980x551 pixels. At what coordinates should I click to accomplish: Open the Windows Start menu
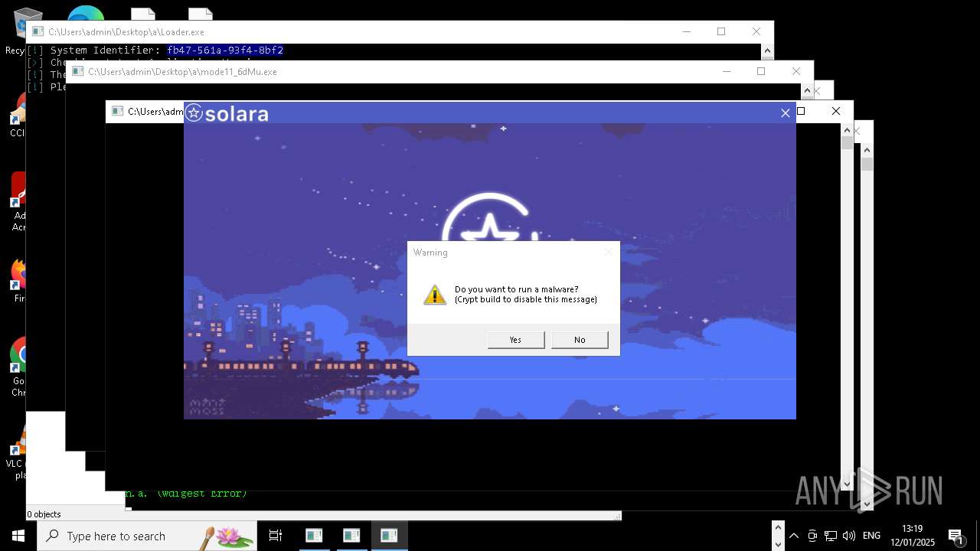[x=18, y=536]
